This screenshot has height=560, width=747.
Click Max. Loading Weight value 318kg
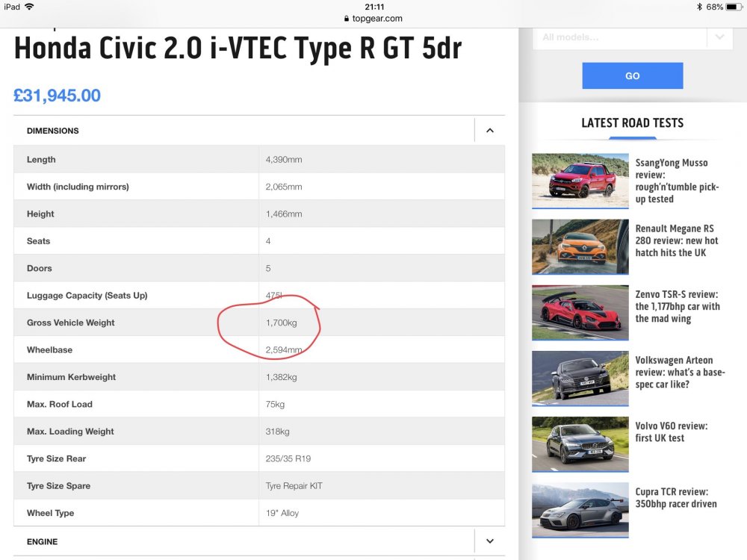[277, 432]
